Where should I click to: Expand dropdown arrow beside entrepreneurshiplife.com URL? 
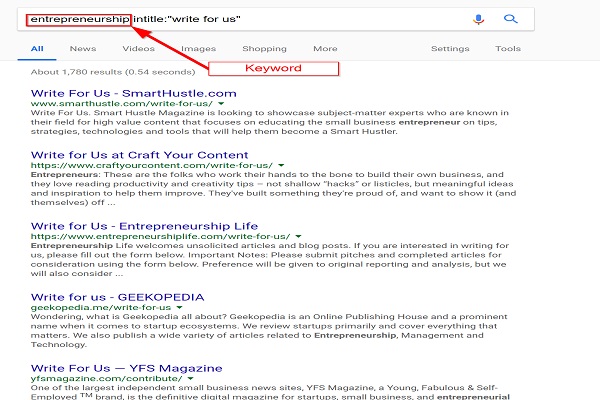298,237
